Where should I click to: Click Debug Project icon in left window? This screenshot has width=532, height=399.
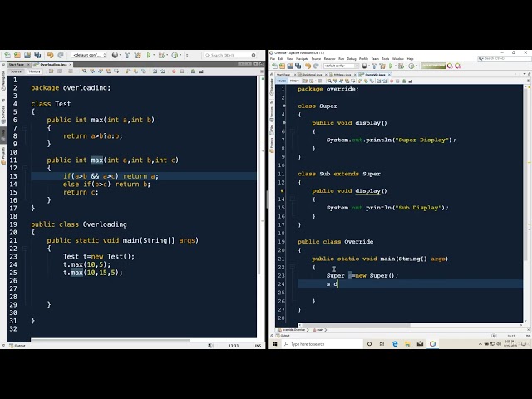161,55
